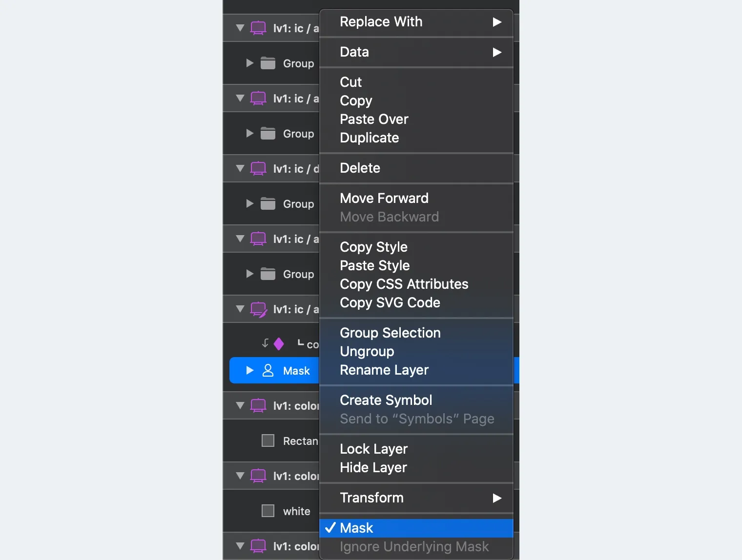Click the mask arrow indicator beside diamond

(265, 343)
